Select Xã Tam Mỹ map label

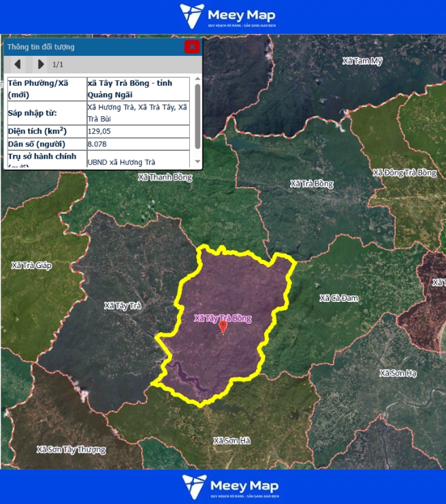362,61
